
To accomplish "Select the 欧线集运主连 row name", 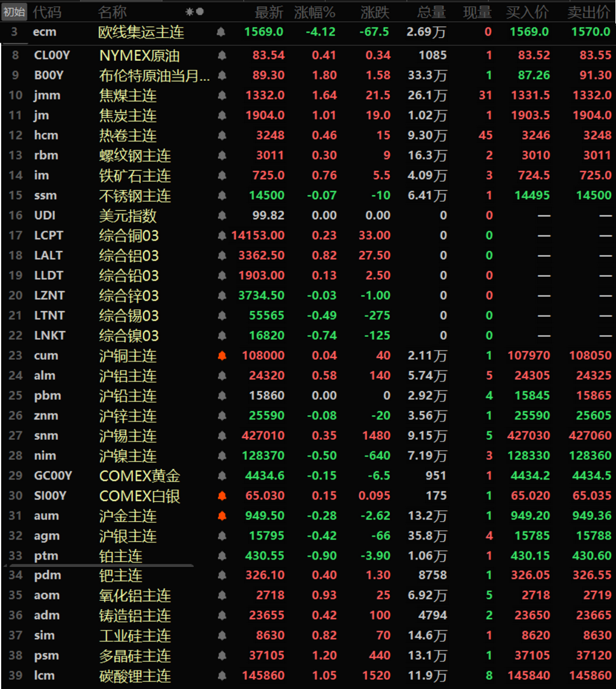I will (141, 32).
